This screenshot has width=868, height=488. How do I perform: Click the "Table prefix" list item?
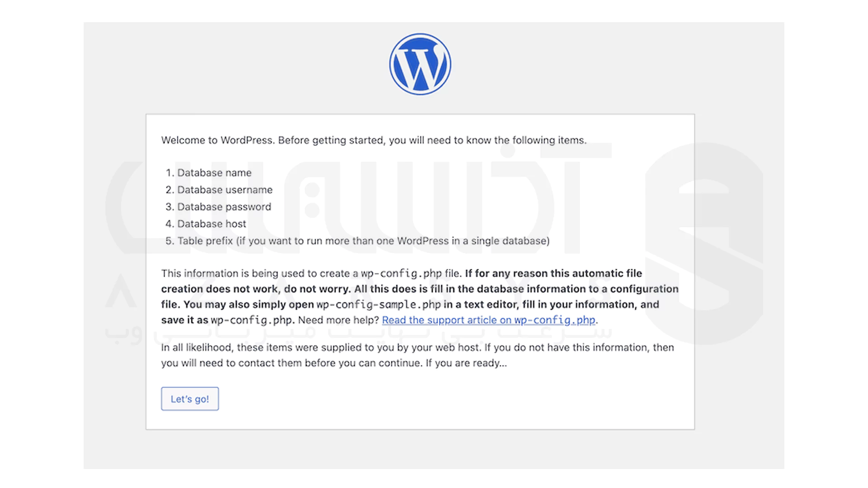pos(363,241)
